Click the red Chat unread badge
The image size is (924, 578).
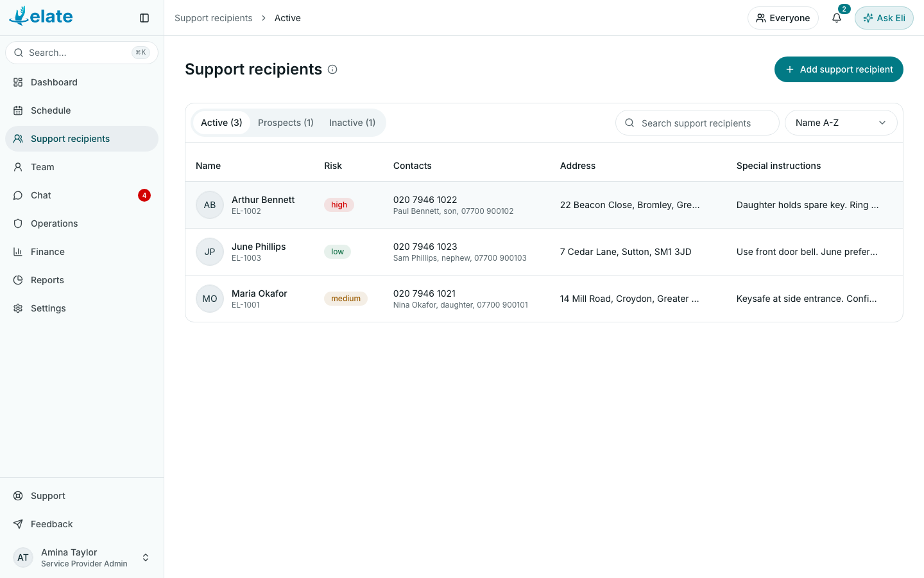144,195
